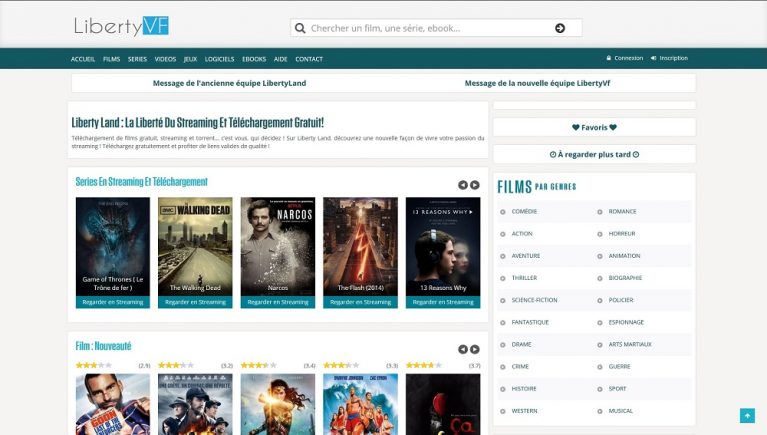Viewport: 767px width, 435px height.
Task: Click the Inscription sign-up link
Action: click(669, 58)
